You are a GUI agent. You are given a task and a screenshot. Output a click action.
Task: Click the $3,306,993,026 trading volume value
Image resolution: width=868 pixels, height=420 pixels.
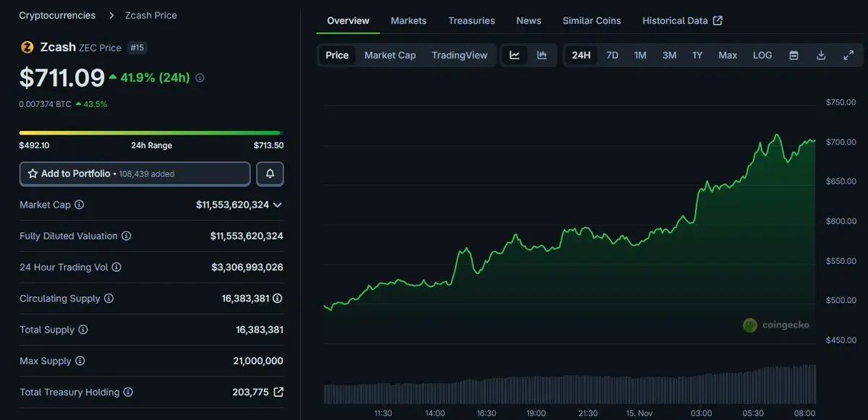(247, 267)
